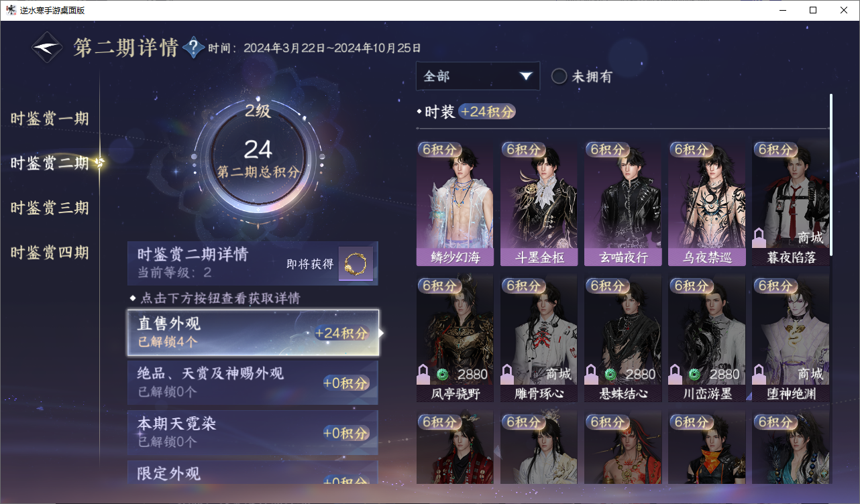The width and height of the screenshot is (860, 504).
Task: Open 本期天霓染 points row
Action: 253,432
